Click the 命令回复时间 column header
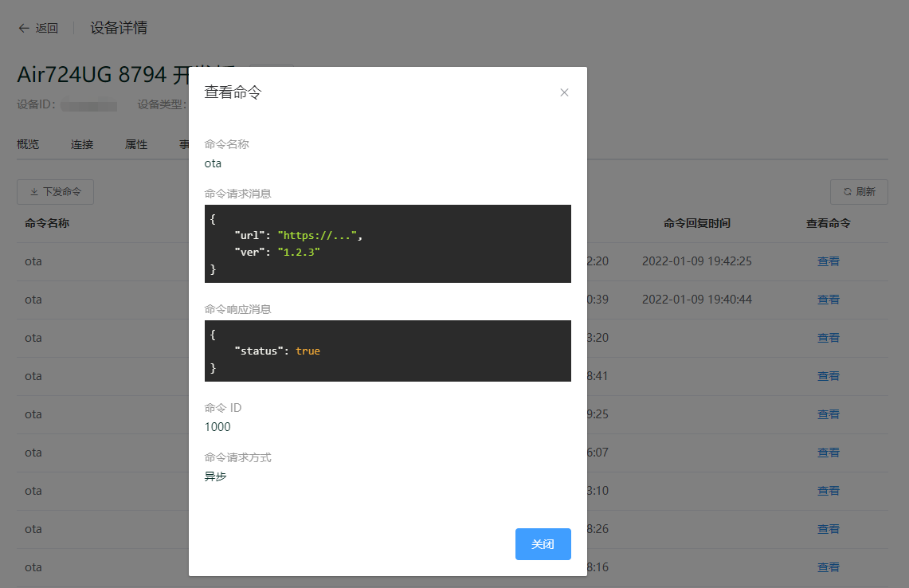 tap(697, 223)
